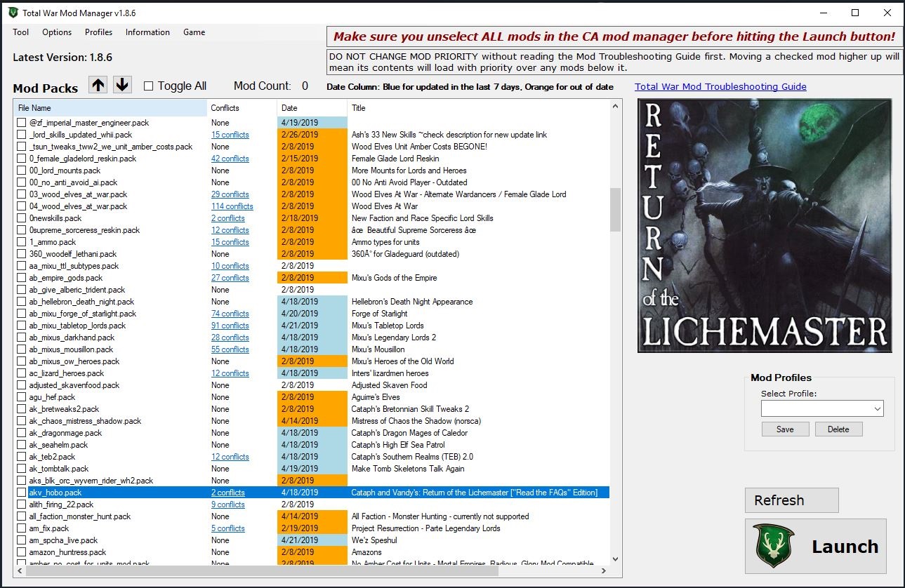The height and width of the screenshot is (588, 905).
Task: Click the Return of the Lichemaster preview image
Action: click(765, 225)
